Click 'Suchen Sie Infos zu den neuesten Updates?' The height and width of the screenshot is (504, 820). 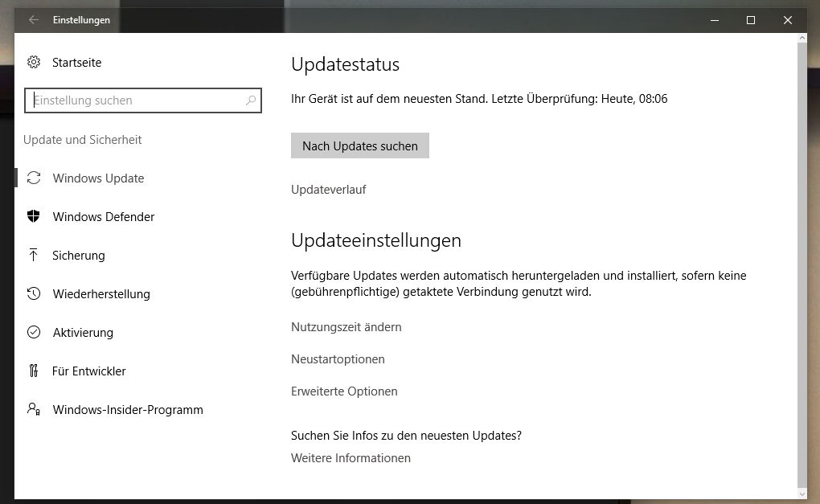click(406, 436)
